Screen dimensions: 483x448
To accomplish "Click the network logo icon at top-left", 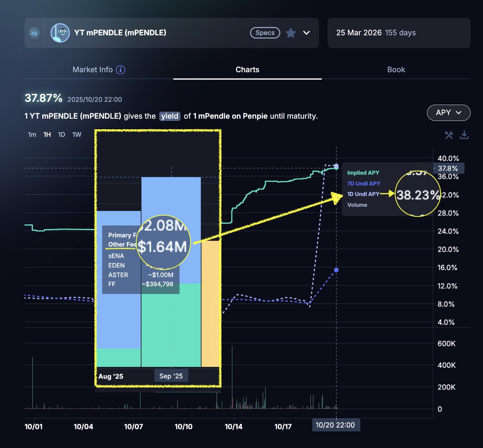I will pyautogui.click(x=34, y=33).
